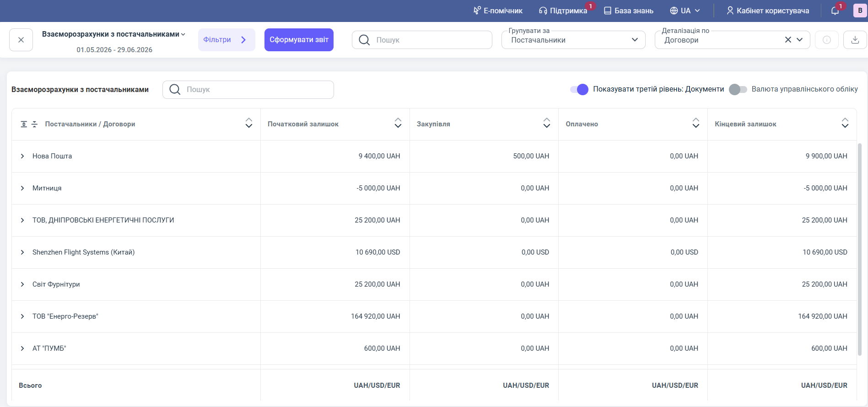The height and width of the screenshot is (407, 868).
Task: Click Shenzhen Flight Systems (Китай) name
Action: pos(84,252)
